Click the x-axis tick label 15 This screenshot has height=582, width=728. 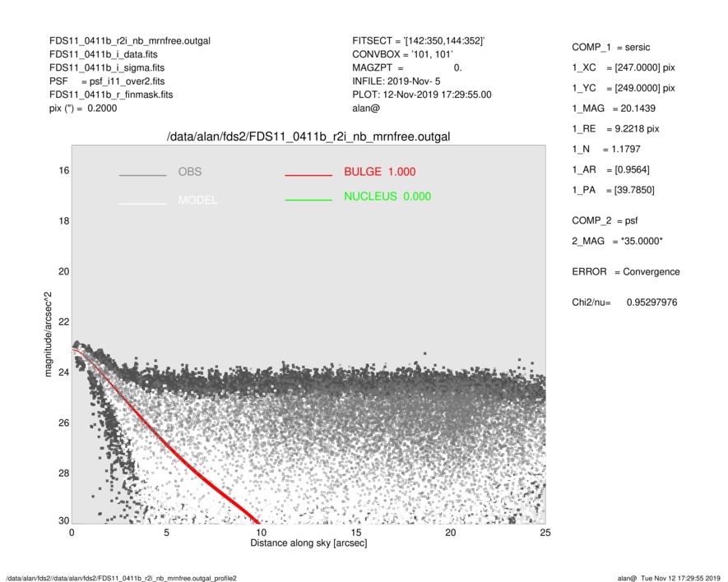coord(355,533)
